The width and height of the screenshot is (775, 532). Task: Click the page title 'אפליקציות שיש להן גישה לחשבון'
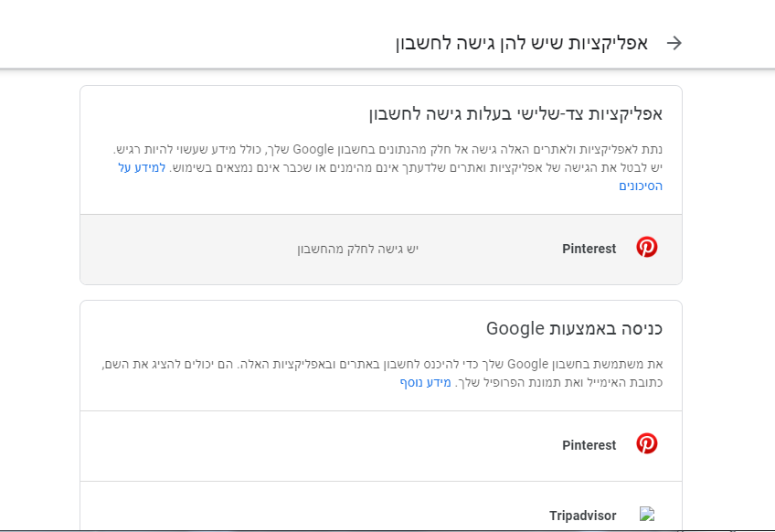click(521, 43)
